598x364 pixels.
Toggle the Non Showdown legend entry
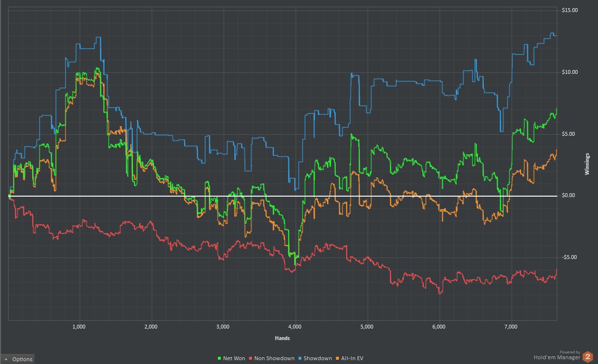[x=272, y=358]
